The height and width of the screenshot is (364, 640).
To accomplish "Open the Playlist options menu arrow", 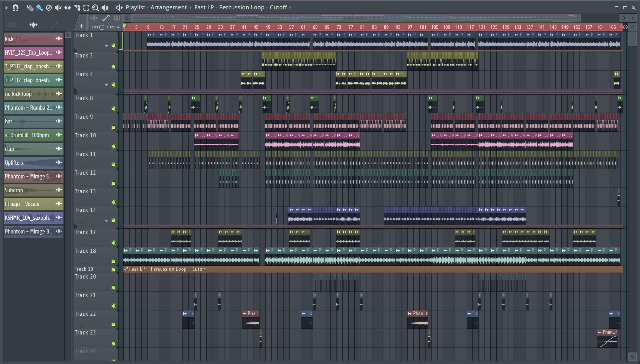I will 6,8.
